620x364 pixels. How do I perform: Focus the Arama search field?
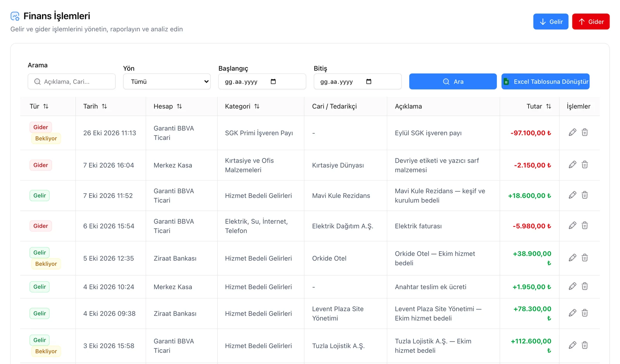[72, 82]
